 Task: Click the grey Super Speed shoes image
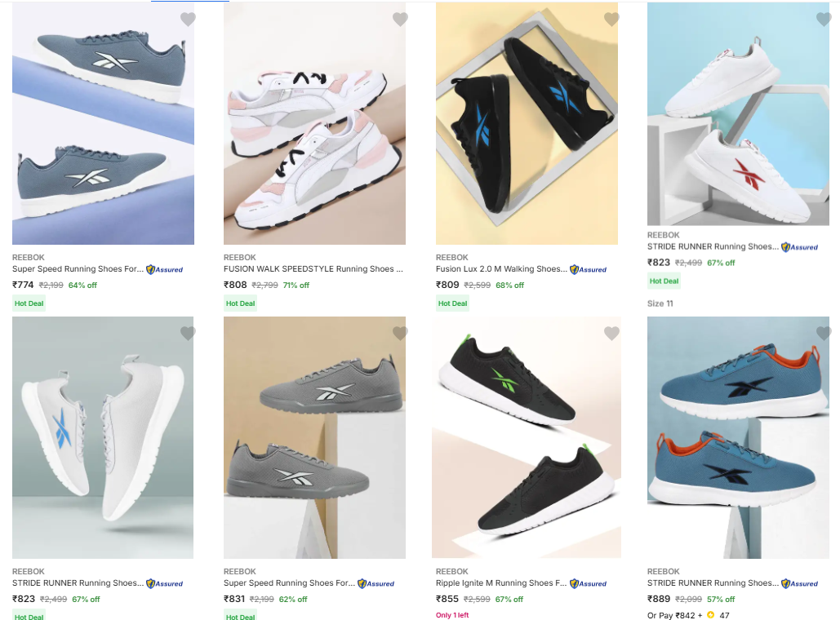pyautogui.click(x=314, y=436)
